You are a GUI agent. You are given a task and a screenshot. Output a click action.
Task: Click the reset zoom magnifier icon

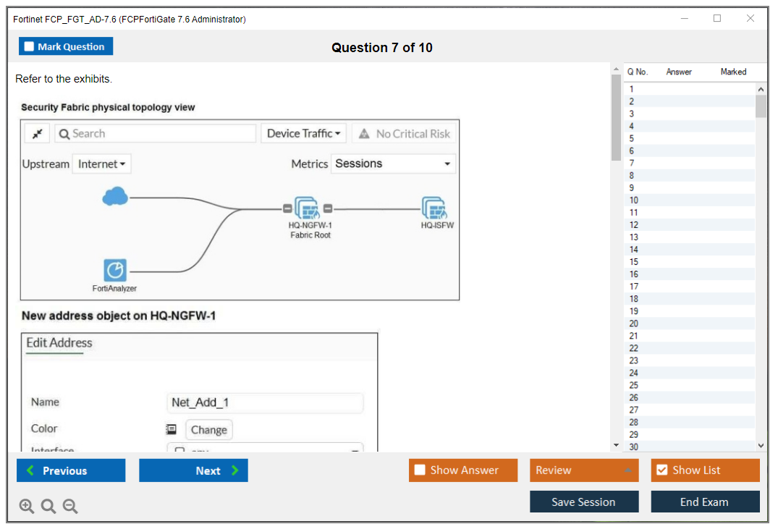48,507
